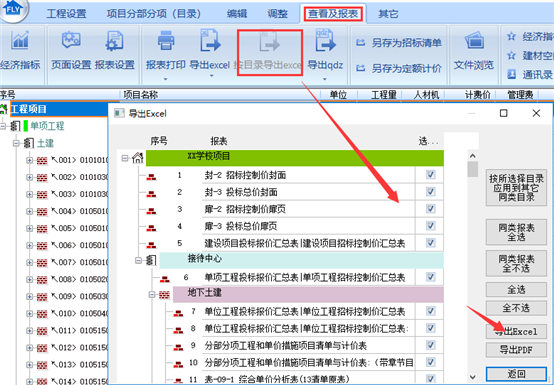
Task: Click the 报表打印 printer icon
Action: [166, 40]
